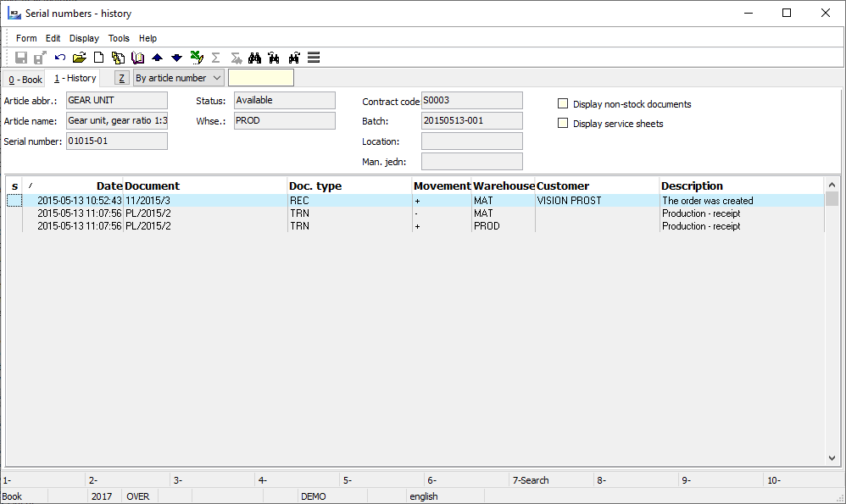
Task: Click the open folder toolbar icon
Action: pyautogui.click(x=80, y=58)
